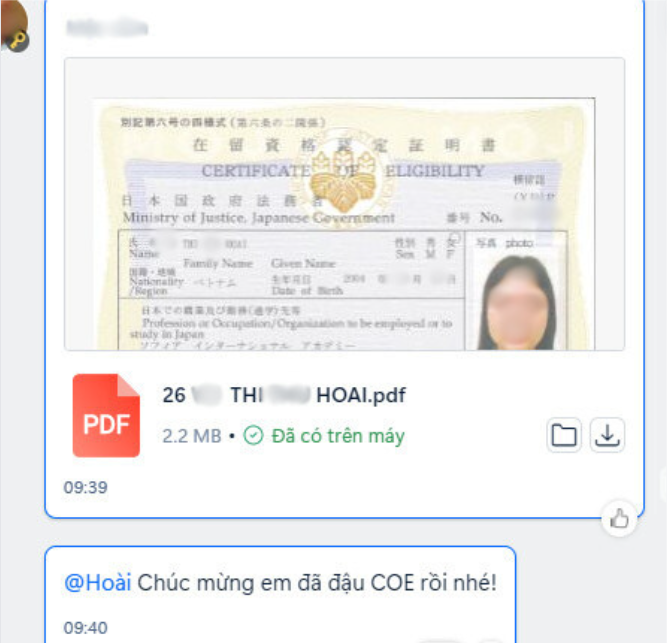
Task: Select the 'Chúc mừng em đã đậu COE' message text
Action: click(316, 583)
